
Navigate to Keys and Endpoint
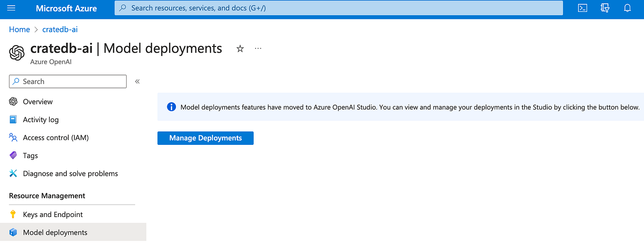pyautogui.click(x=53, y=215)
